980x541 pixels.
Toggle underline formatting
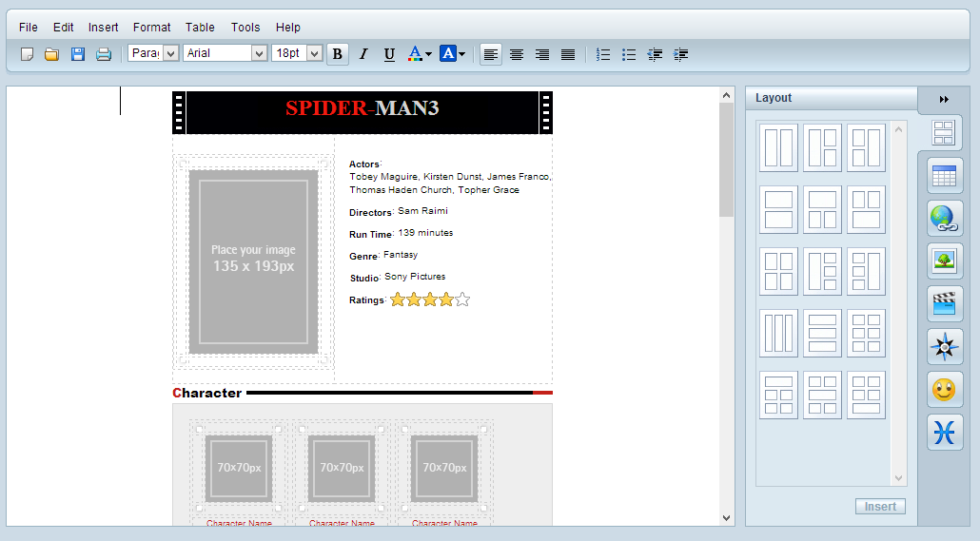click(x=389, y=54)
